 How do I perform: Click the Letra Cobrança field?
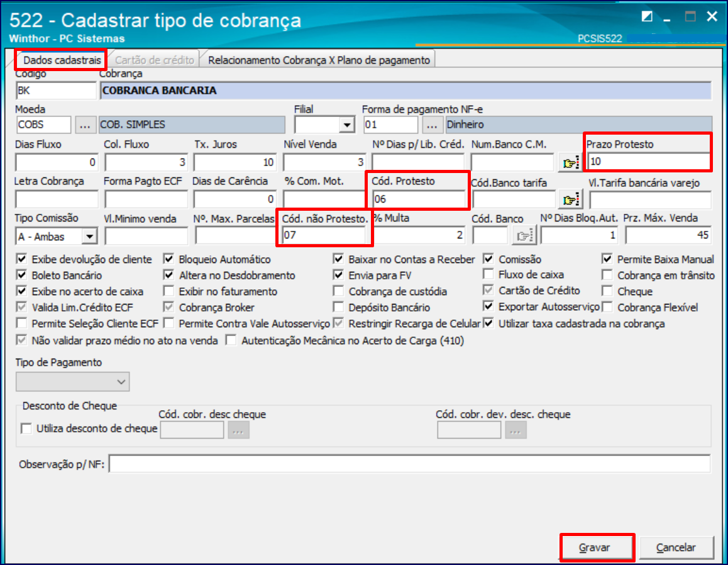pyautogui.click(x=57, y=199)
